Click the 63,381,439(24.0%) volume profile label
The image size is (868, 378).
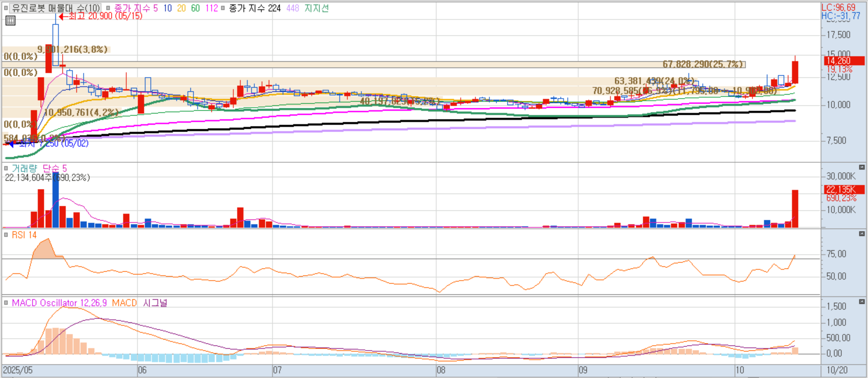pyautogui.click(x=654, y=81)
